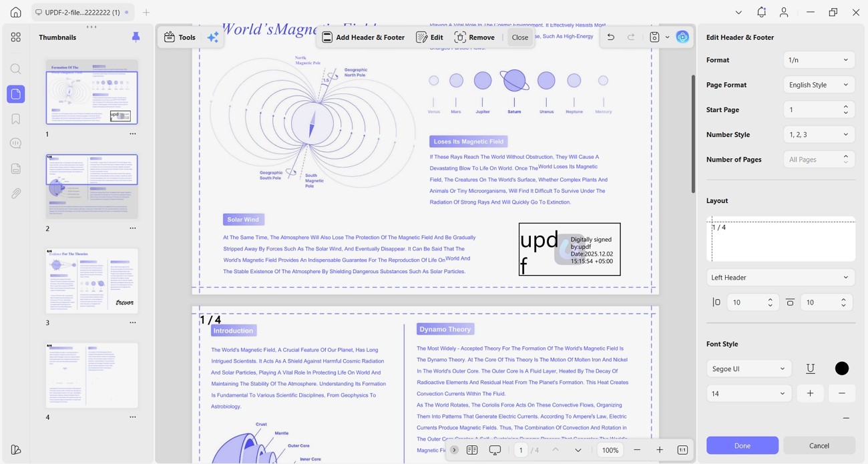The height and width of the screenshot is (464, 868).
Task: Undo the last action
Action: [x=610, y=37]
